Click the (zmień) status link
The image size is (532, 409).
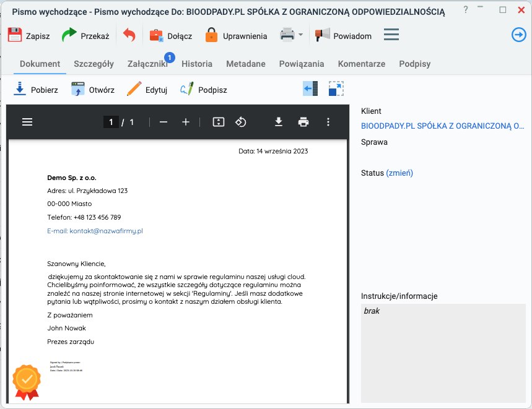[x=399, y=173]
